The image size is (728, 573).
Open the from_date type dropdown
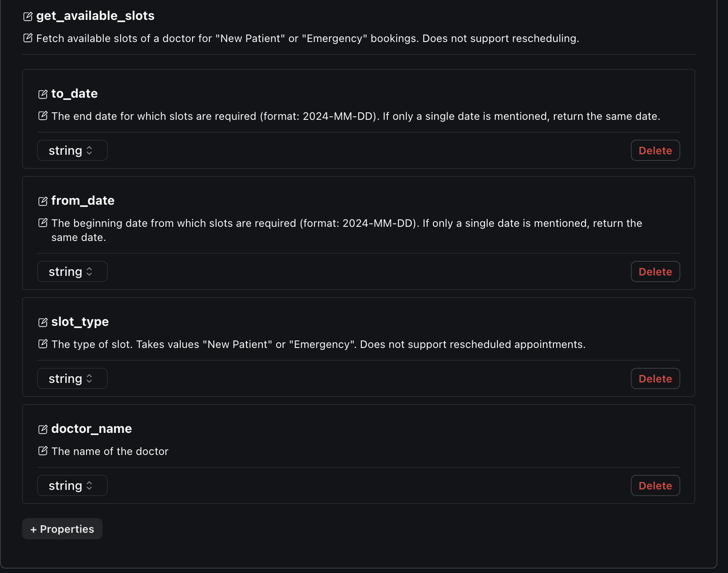[x=72, y=271]
